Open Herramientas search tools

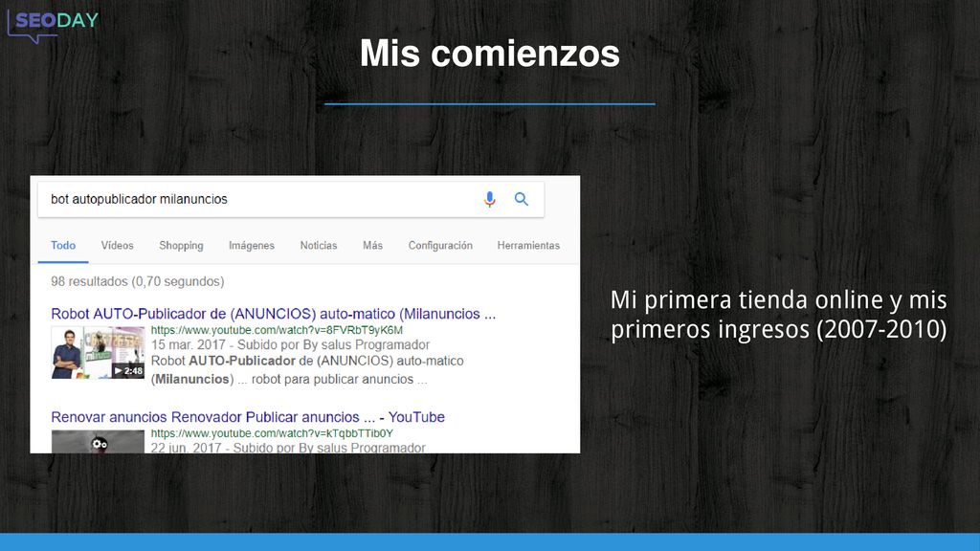[528, 246]
